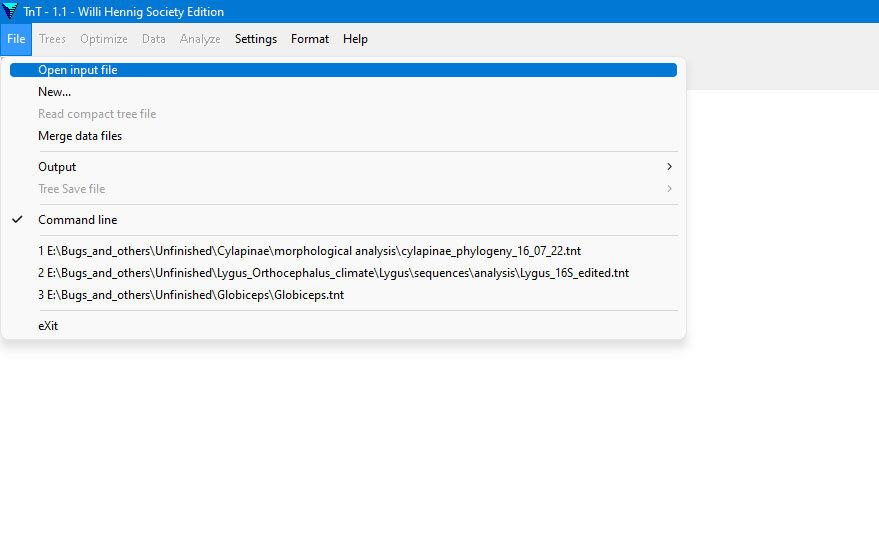The width and height of the screenshot is (879, 540).
Task: Open recent file Lygus_16S_edited.tnt
Action: point(343,273)
